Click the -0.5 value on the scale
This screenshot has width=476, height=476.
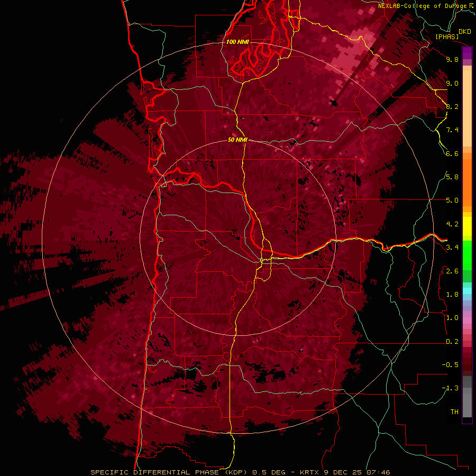[450, 365]
